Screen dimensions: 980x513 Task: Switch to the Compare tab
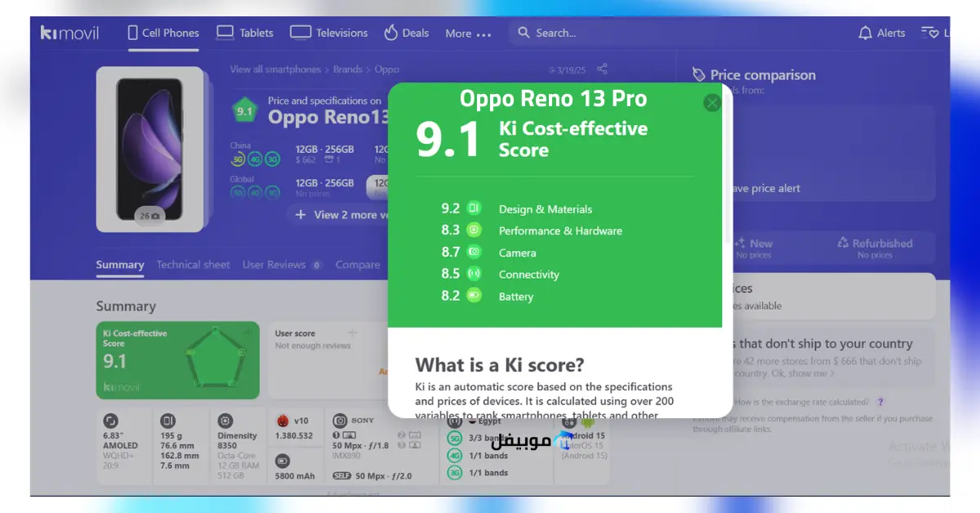[x=358, y=265]
